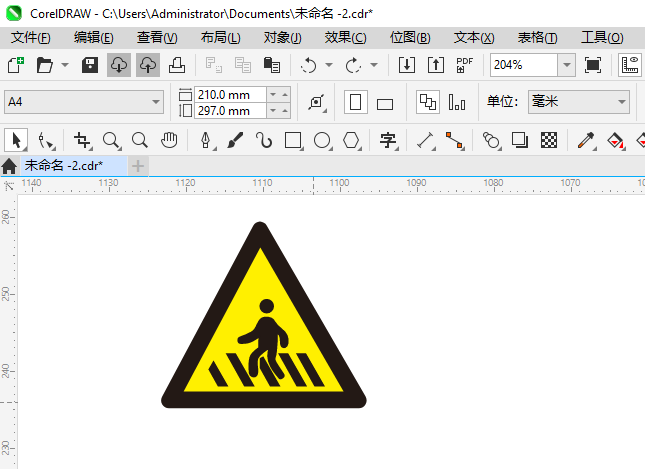
Task: Click the Import icon
Action: (x=407, y=65)
